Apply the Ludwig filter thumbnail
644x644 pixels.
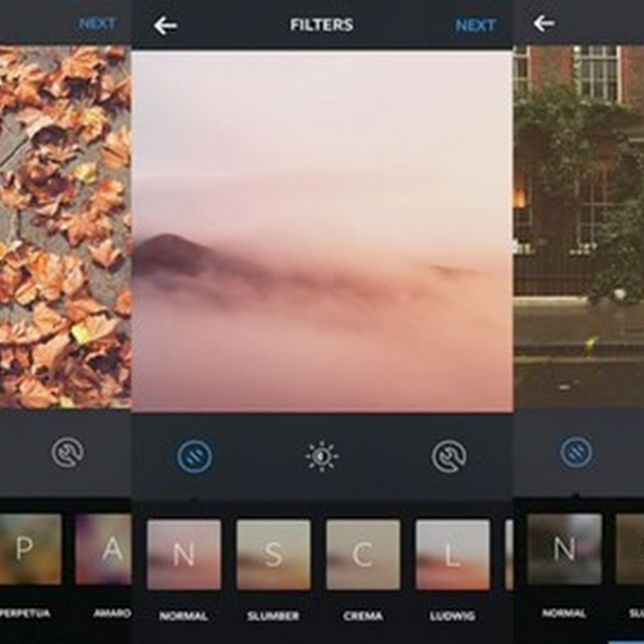point(452,555)
